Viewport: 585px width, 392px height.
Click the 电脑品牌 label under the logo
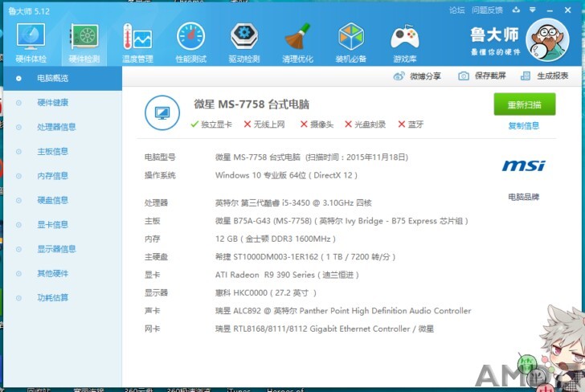[523, 197]
